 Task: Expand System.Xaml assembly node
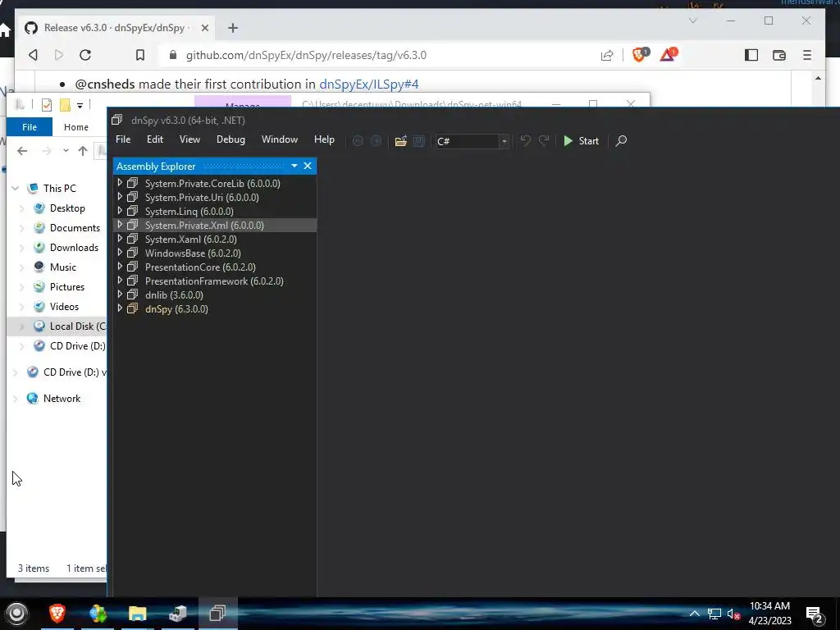click(120, 239)
